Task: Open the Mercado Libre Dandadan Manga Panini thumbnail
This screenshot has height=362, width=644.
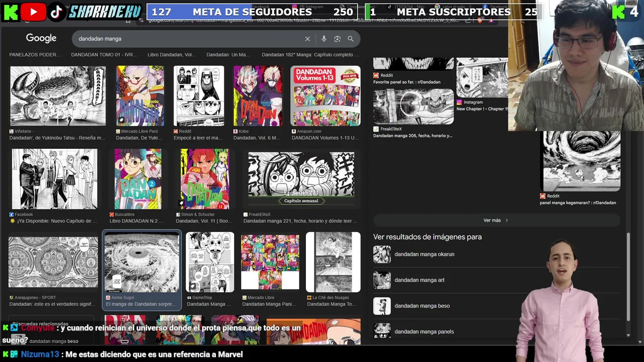Action: 270,262
